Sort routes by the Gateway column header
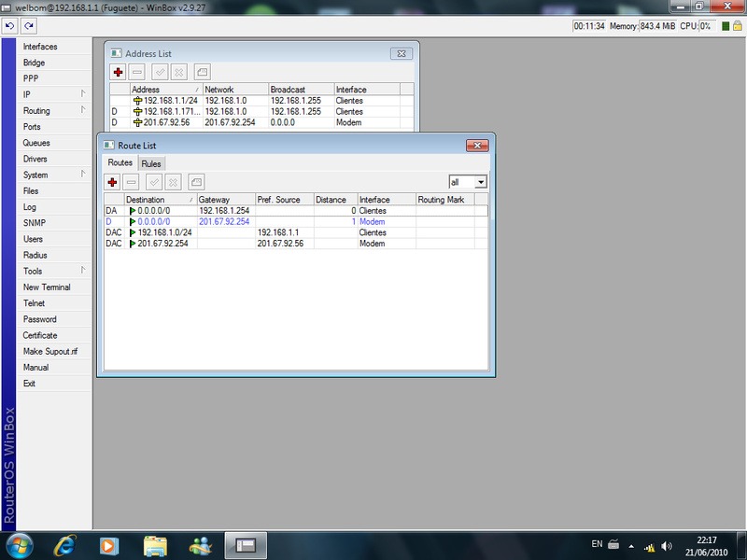The image size is (747, 560). tap(226, 200)
